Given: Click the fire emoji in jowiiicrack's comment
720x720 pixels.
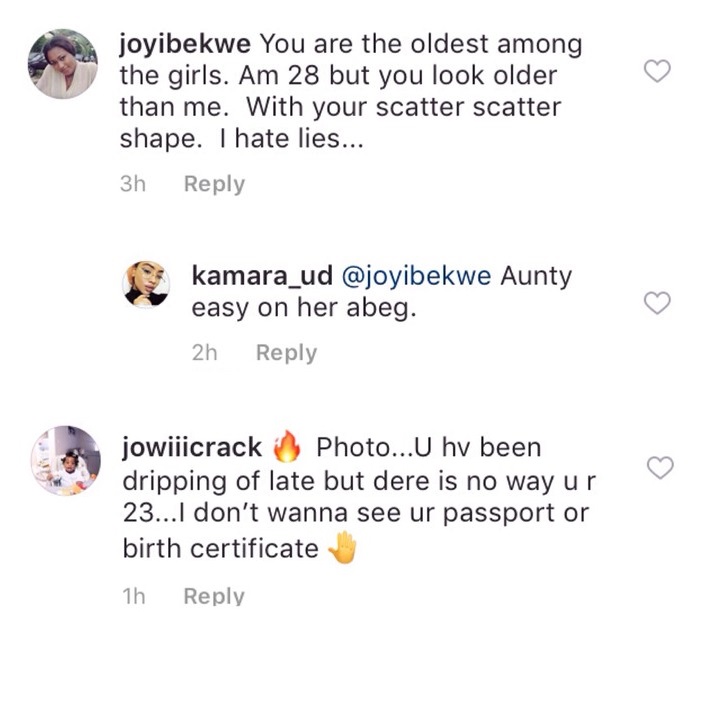Looking at the screenshot, I should click(286, 446).
